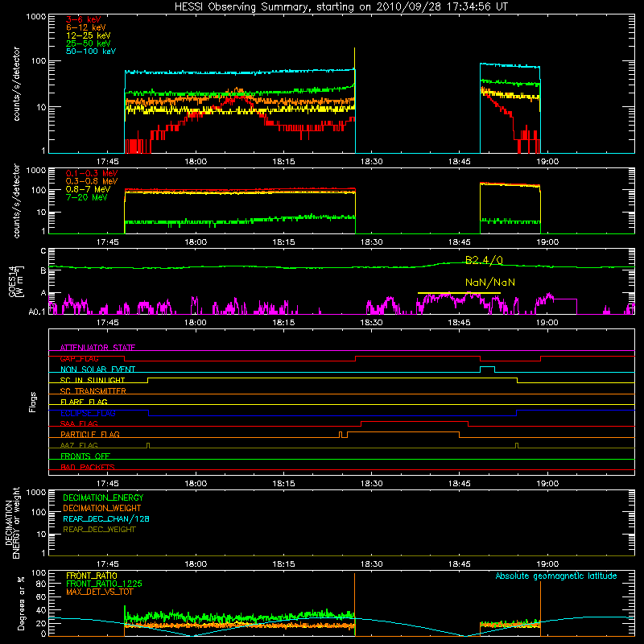This screenshot has height=644, width=644.
Task: Select the ECLIPSE_FLAG label
Action: (88, 413)
